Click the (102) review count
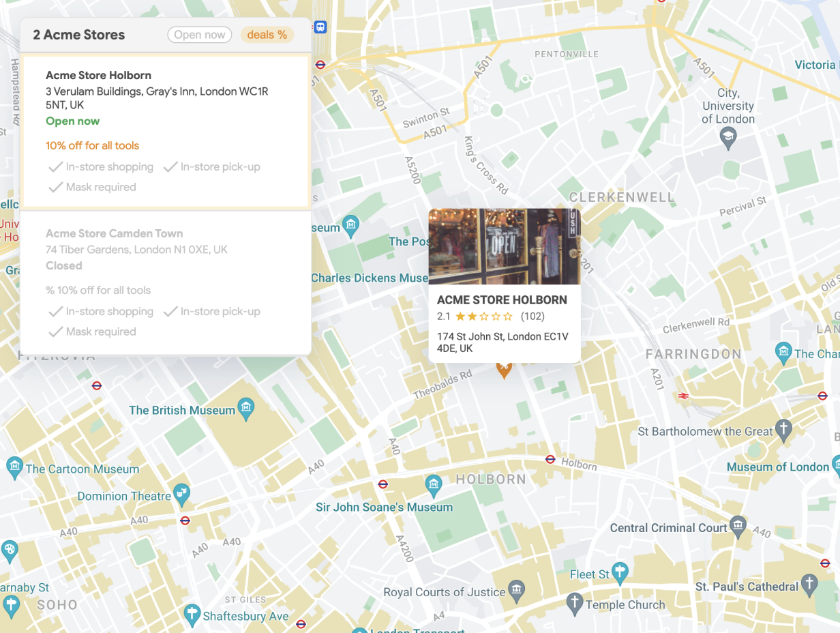840x633 pixels. (532, 316)
